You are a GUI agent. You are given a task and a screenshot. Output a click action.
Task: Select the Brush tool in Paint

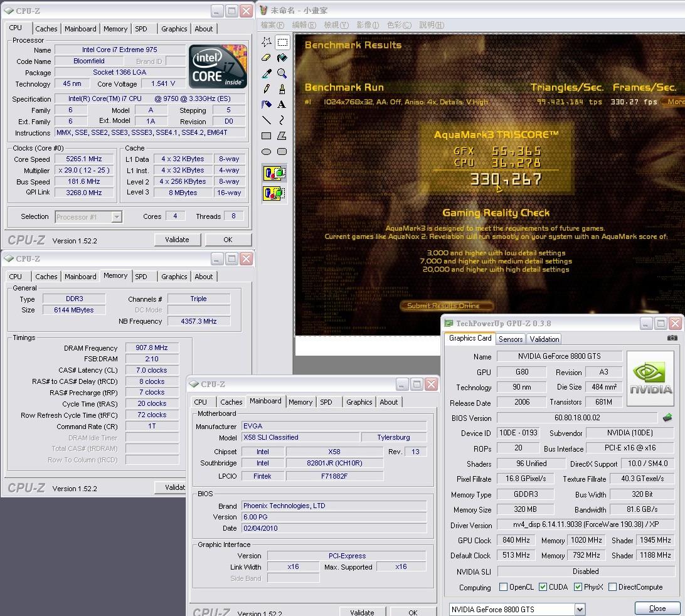[x=282, y=89]
